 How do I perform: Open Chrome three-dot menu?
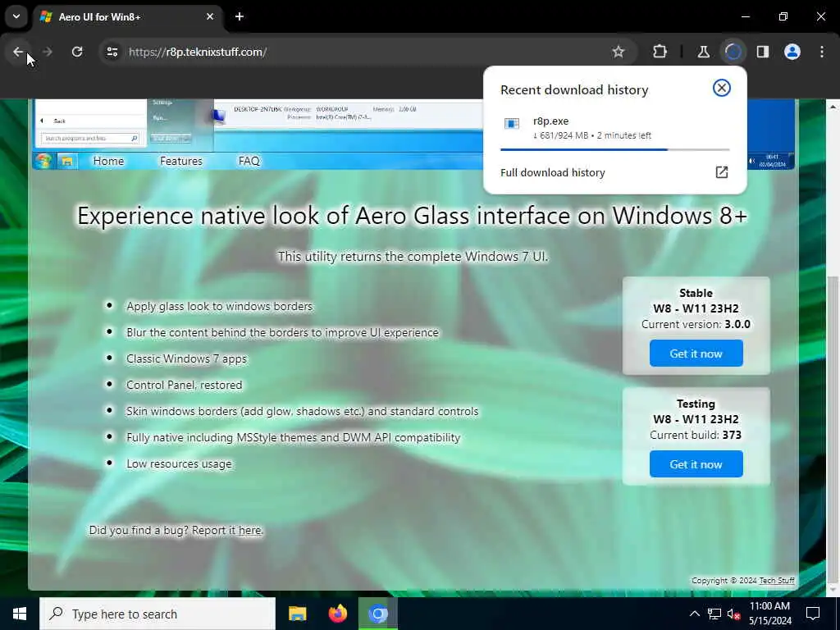[822, 52]
